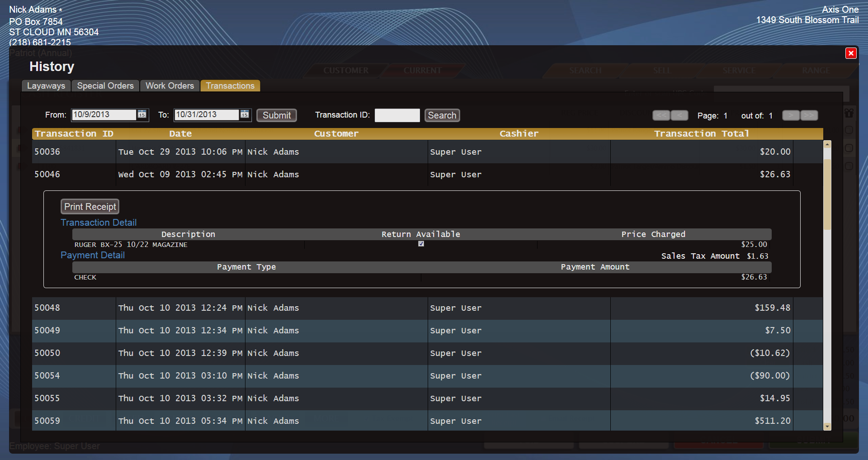This screenshot has width=868, height=460.
Task: Click the Cashier column header
Action: (x=519, y=134)
